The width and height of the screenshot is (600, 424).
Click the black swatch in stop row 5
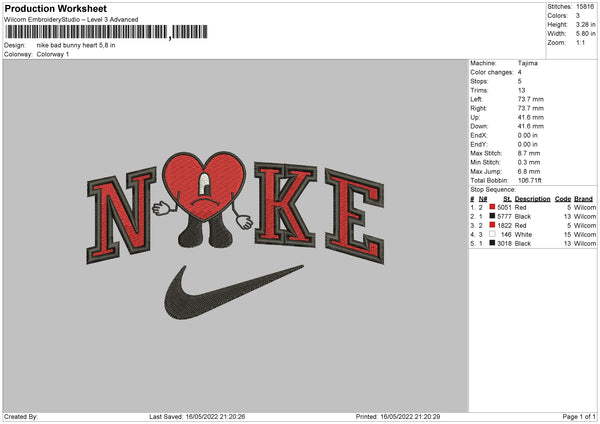(x=492, y=243)
